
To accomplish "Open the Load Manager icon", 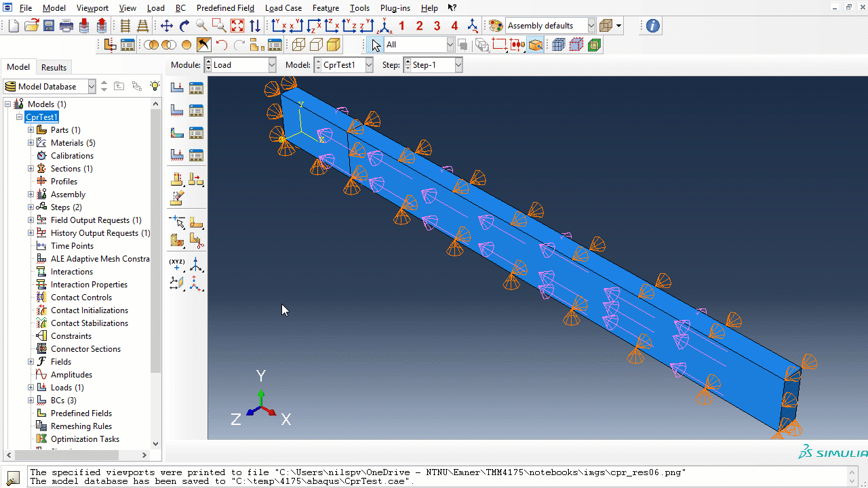I will 197,88.
